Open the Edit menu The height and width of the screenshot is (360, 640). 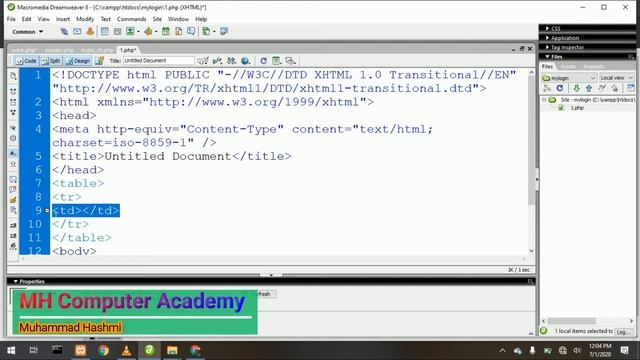[x=27, y=19]
